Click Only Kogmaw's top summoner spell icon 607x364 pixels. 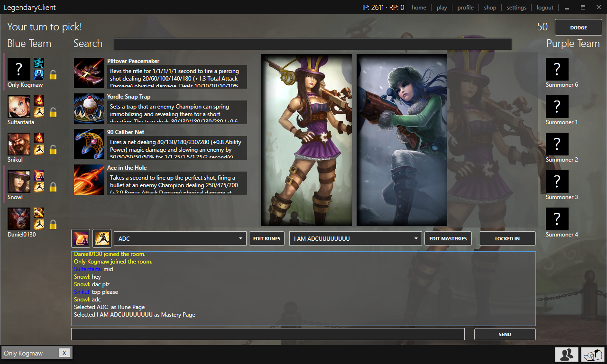(39, 63)
